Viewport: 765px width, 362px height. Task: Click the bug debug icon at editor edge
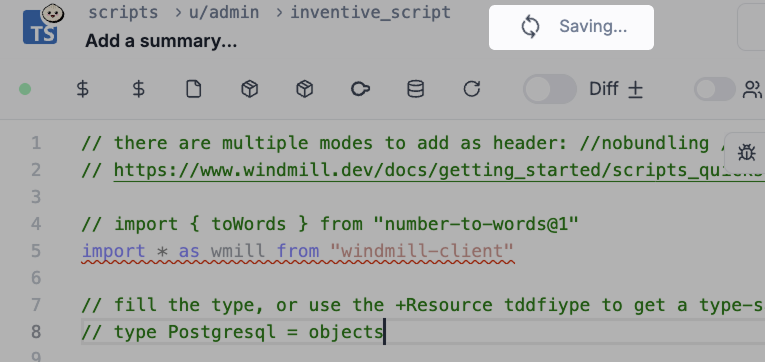click(746, 153)
